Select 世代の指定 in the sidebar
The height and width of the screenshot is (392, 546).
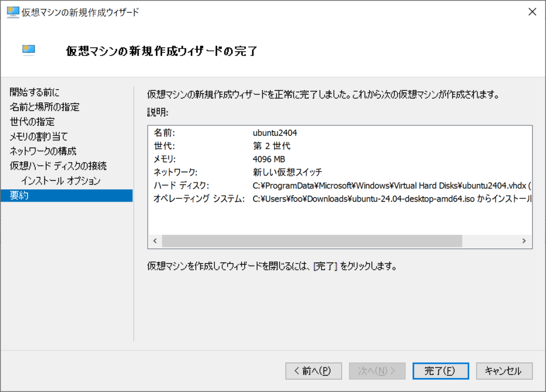point(33,122)
